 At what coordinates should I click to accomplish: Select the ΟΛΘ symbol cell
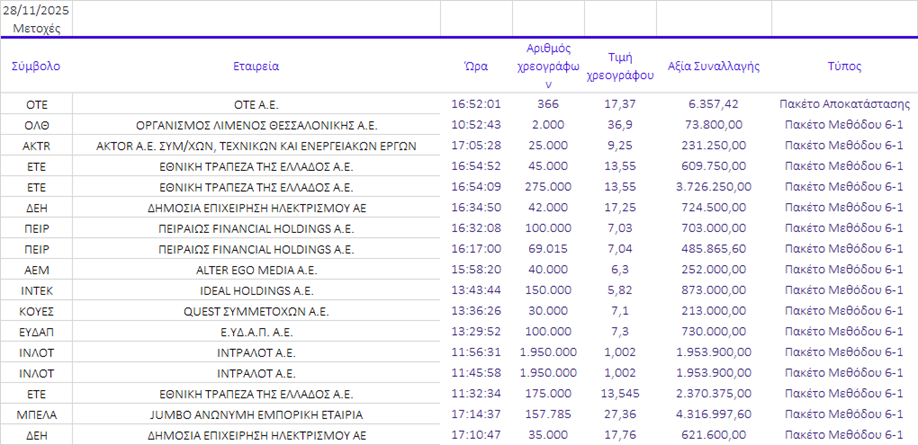coord(36,125)
